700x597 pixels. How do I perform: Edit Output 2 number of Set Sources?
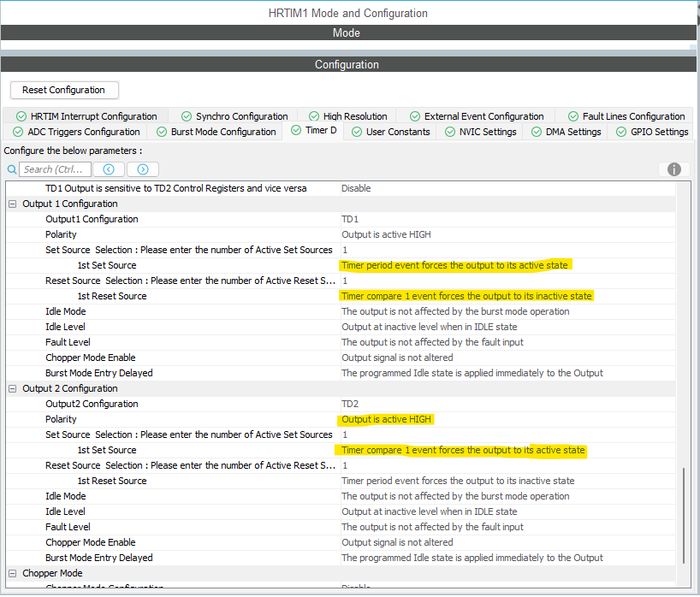(508, 434)
